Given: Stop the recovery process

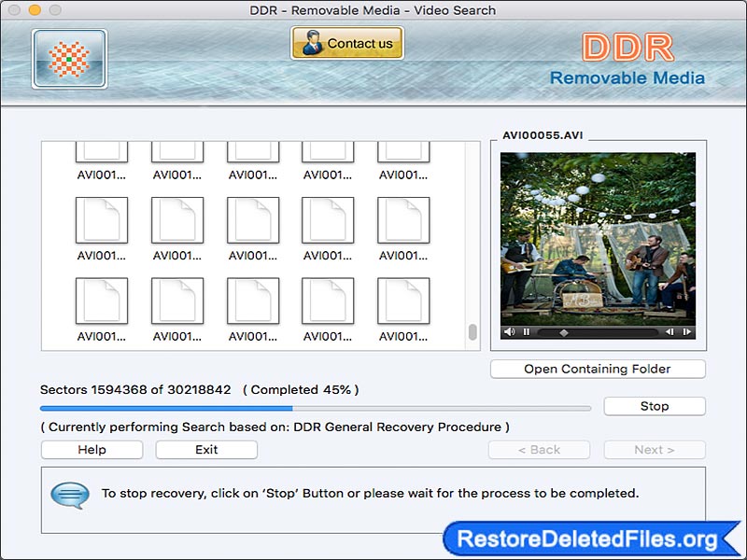Looking at the screenshot, I should (x=655, y=406).
